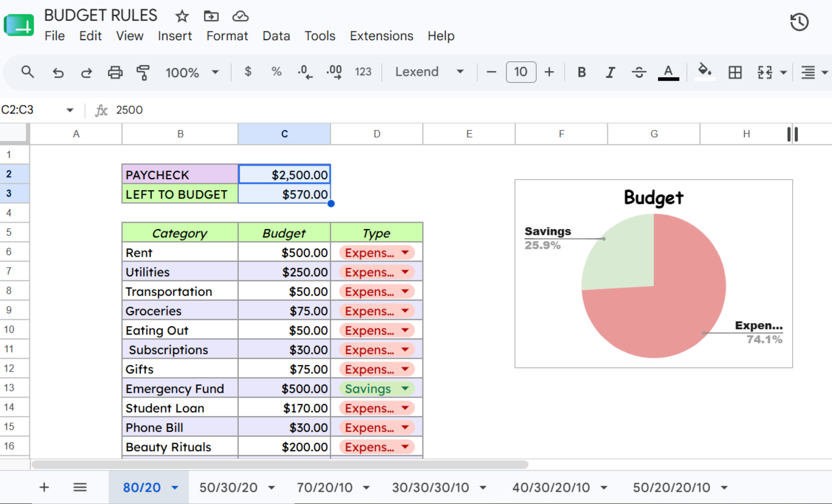
Task: Switch to the 50/30/20 sheet tab
Action: coord(229,488)
